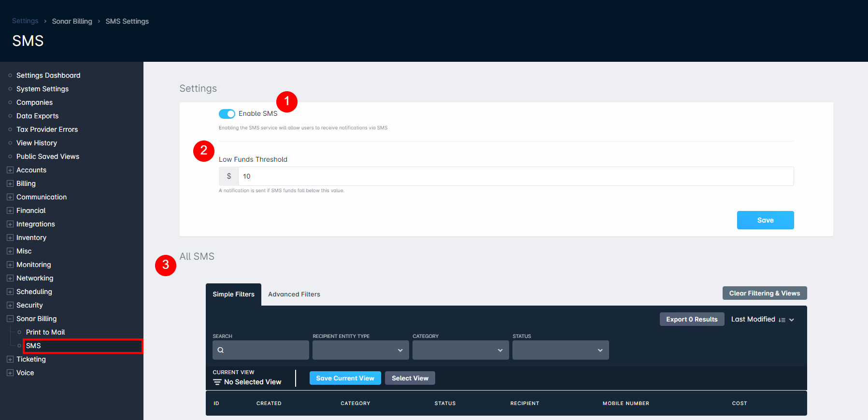Click the SMS Settings breadcrumb
The height and width of the screenshot is (420, 868).
127,21
